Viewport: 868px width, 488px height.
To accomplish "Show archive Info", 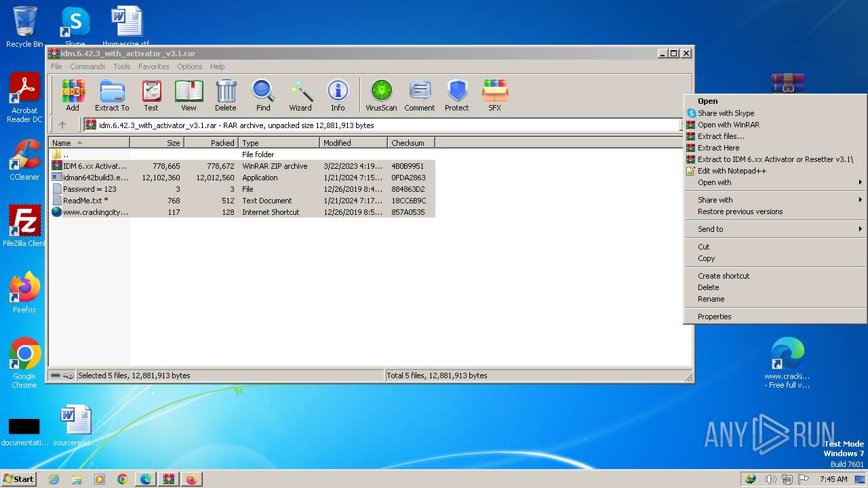I will [338, 95].
